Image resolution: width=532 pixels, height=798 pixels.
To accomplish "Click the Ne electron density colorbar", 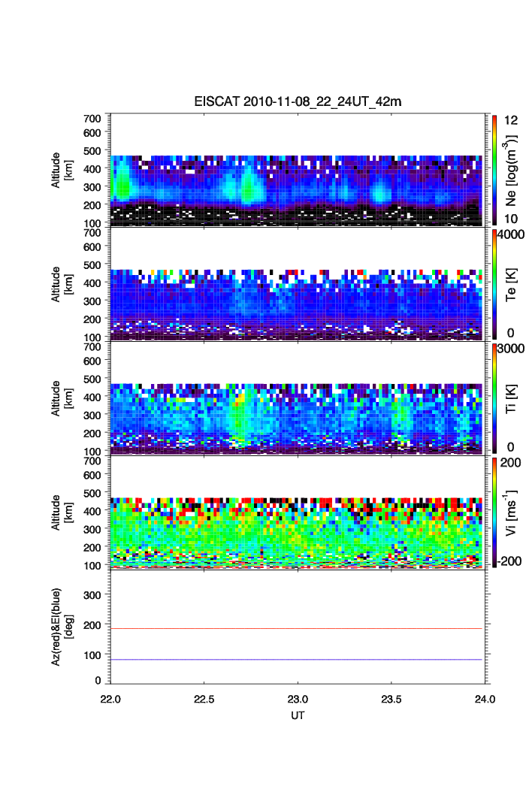I will pos(494,169).
